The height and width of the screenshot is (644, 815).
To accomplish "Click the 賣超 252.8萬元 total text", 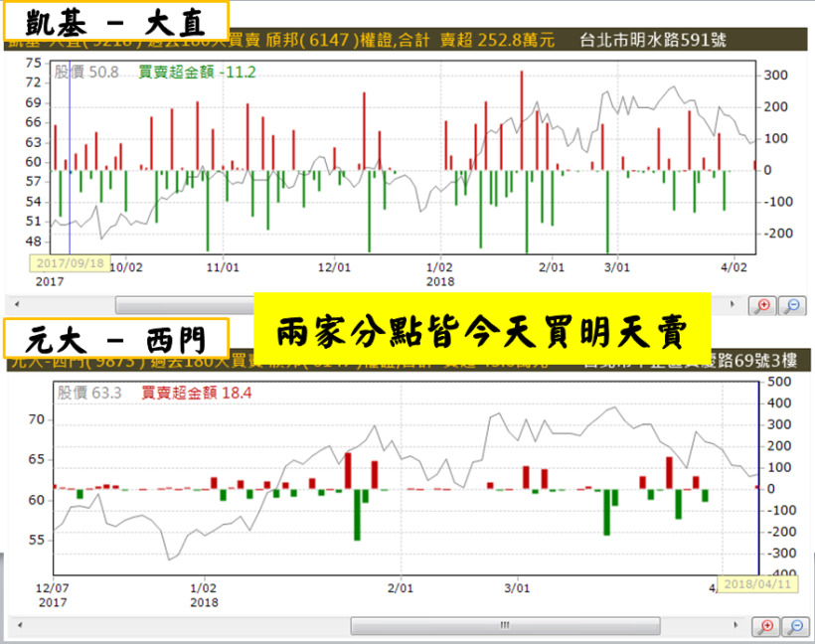I will click(497, 40).
